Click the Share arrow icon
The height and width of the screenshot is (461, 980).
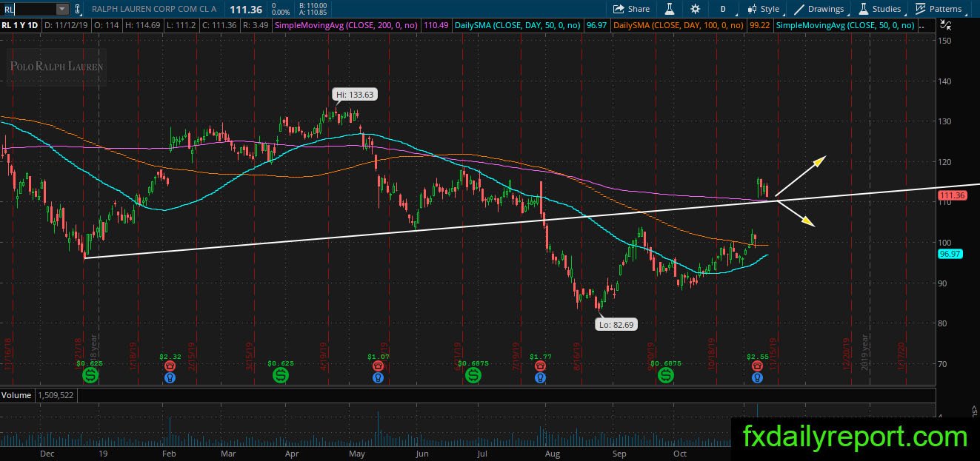(x=619, y=9)
